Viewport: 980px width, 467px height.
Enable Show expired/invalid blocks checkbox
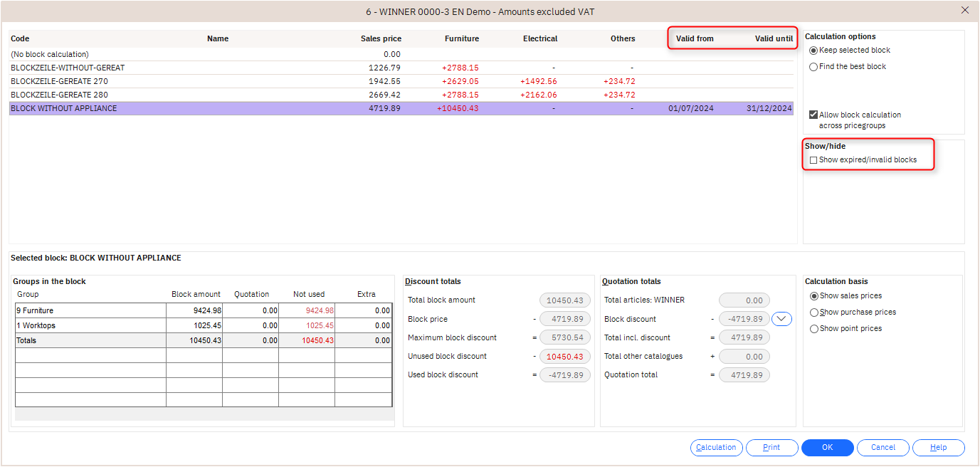pyautogui.click(x=813, y=160)
